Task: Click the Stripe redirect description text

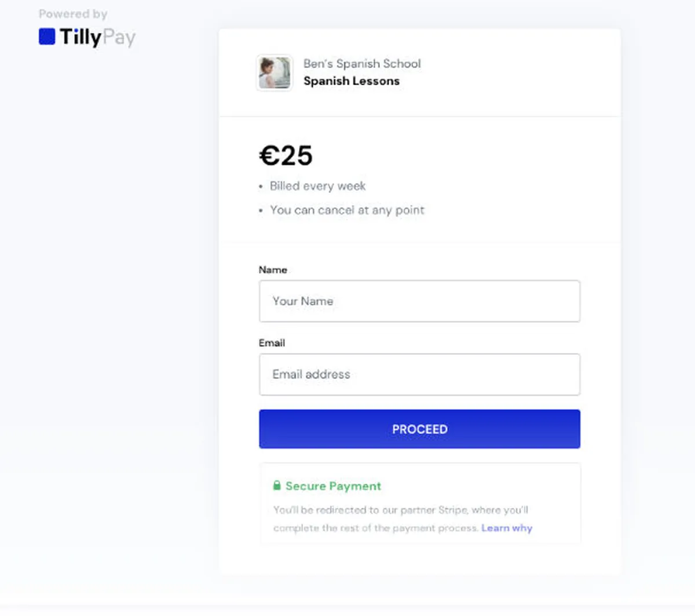Action: pyautogui.click(x=400, y=511)
